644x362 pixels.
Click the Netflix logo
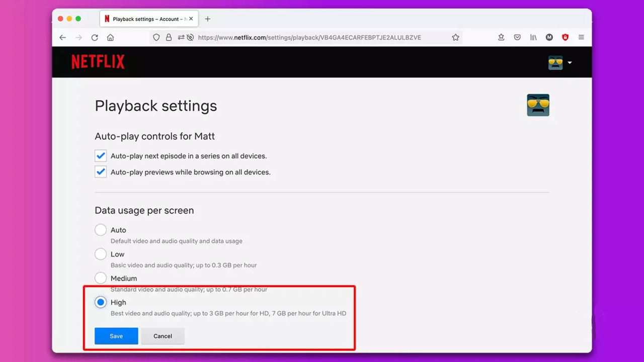[98, 62]
